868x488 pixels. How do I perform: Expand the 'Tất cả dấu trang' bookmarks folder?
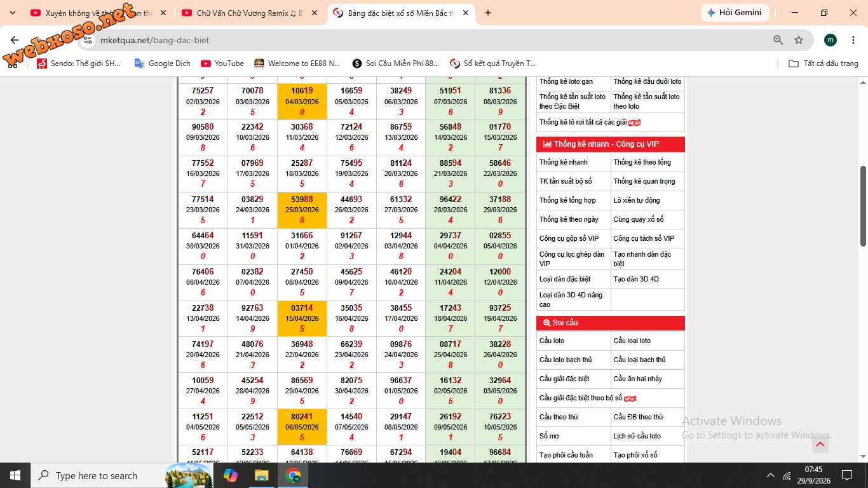[824, 64]
